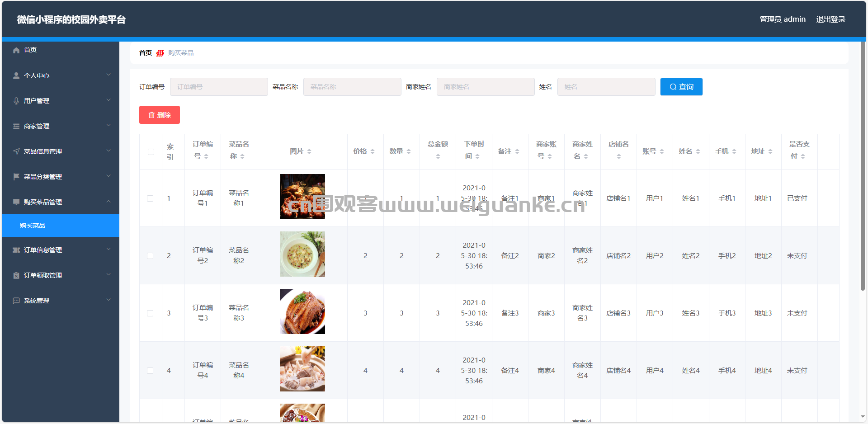This screenshot has width=868, height=424.
Task: Click the paper plane icon beside 菜品信息管理
Action: 16,151
